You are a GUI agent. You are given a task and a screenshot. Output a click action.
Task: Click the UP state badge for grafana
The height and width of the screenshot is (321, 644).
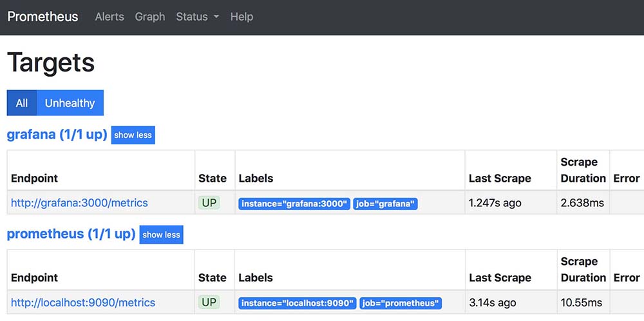tap(209, 203)
